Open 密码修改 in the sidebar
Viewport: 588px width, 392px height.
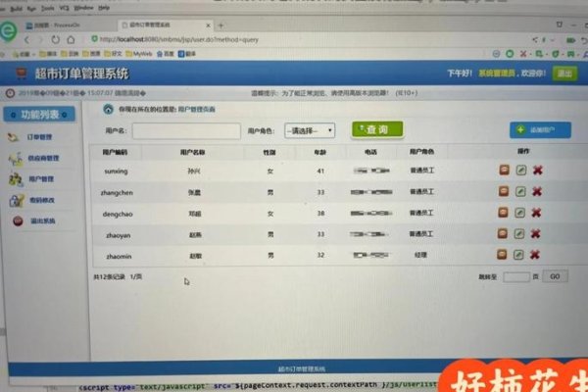click(x=42, y=200)
